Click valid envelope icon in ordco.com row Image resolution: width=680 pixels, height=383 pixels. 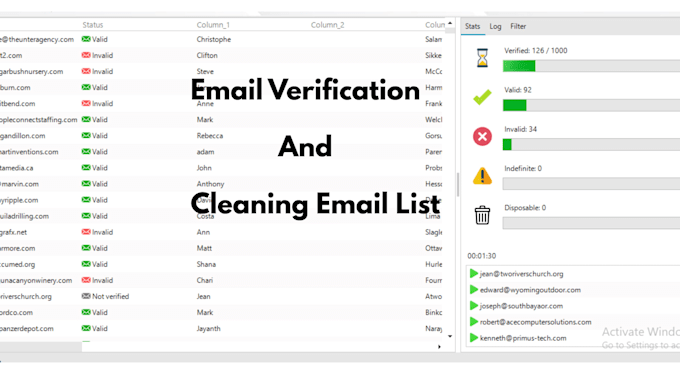tap(86, 312)
